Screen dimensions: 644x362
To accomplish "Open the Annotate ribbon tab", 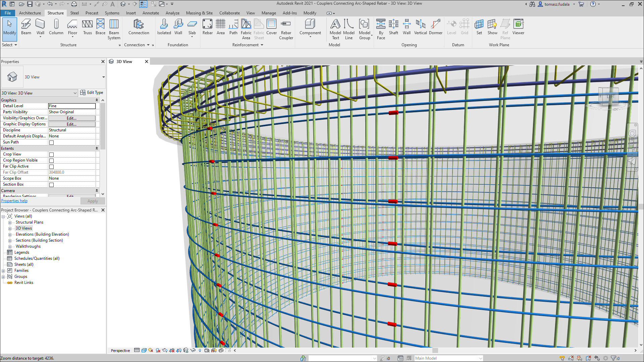I will (x=151, y=13).
